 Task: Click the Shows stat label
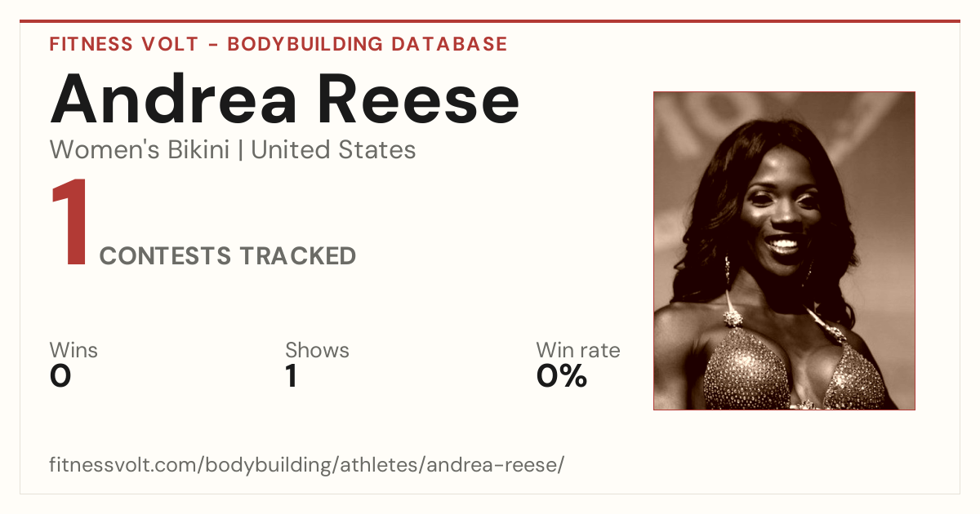click(317, 351)
